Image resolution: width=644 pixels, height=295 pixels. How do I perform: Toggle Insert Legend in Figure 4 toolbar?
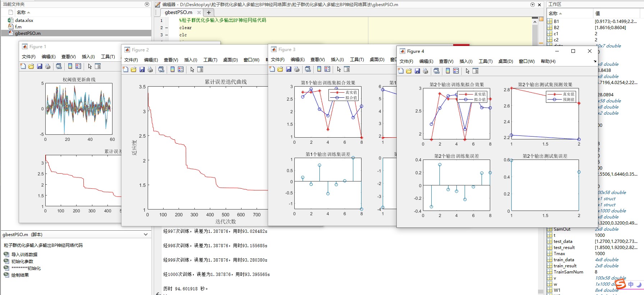pyautogui.click(x=456, y=71)
